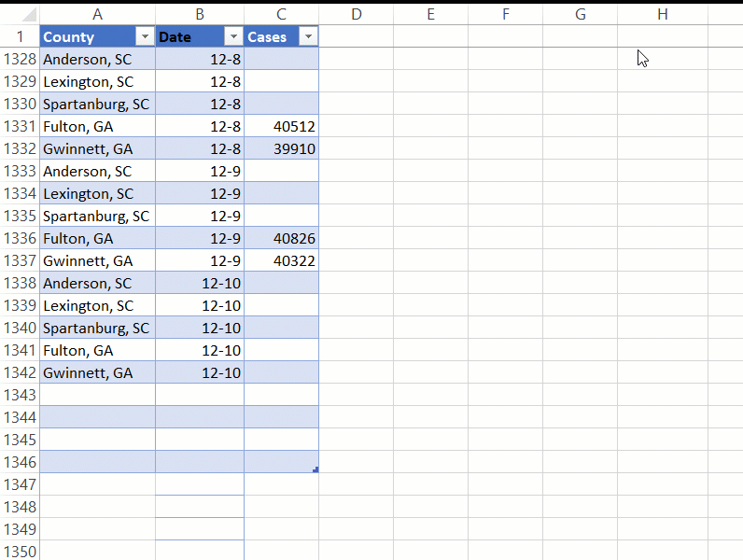743x560 pixels.
Task: Open the Date column filter dropdown
Action: click(233, 36)
